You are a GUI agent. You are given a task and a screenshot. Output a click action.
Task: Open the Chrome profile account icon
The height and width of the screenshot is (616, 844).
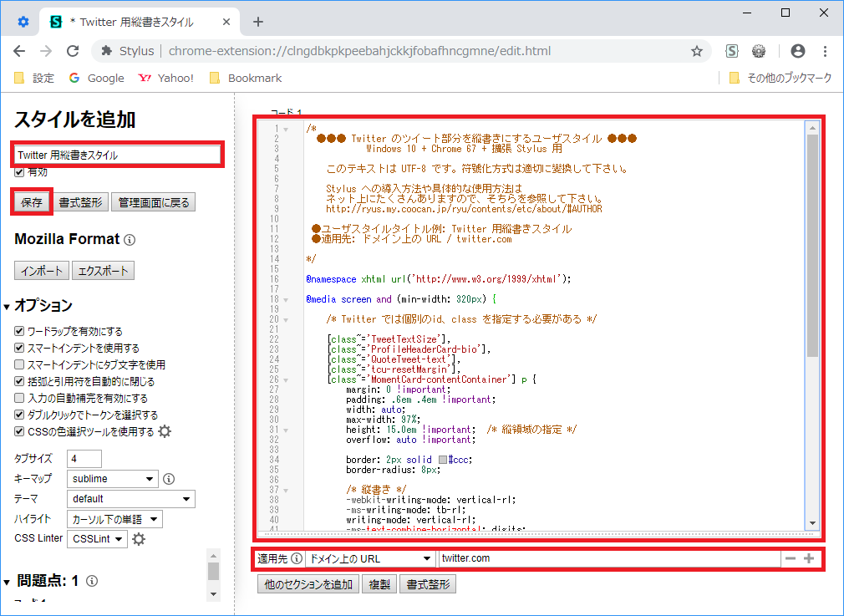(797, 51)
